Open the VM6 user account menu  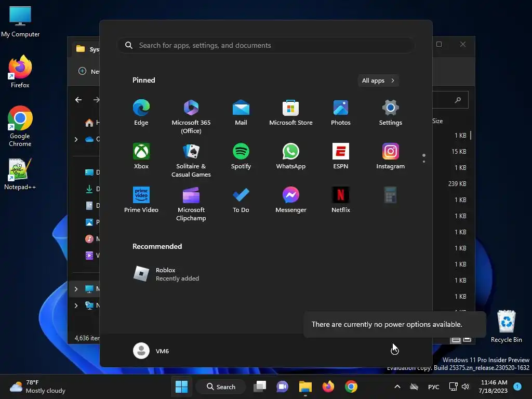pyautogui.click(x=151, y=351)
